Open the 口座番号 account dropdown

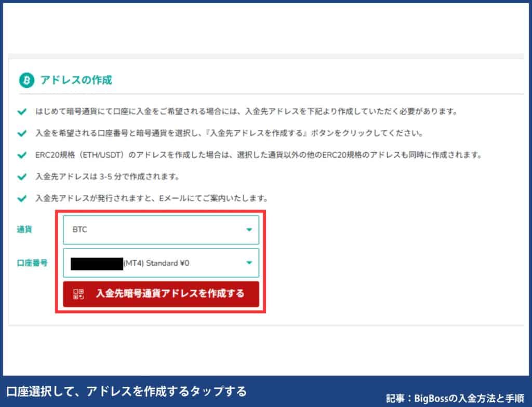click(161, 263)
